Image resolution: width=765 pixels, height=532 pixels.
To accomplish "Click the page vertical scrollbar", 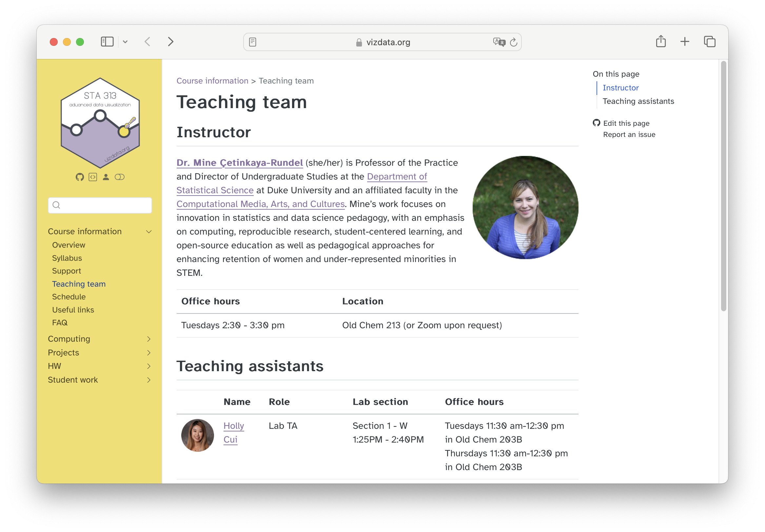I will [723, 186].
